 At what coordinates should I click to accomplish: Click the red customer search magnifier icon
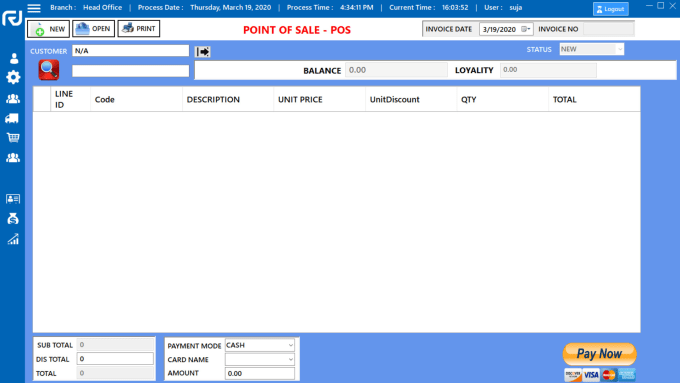(49, 70)
